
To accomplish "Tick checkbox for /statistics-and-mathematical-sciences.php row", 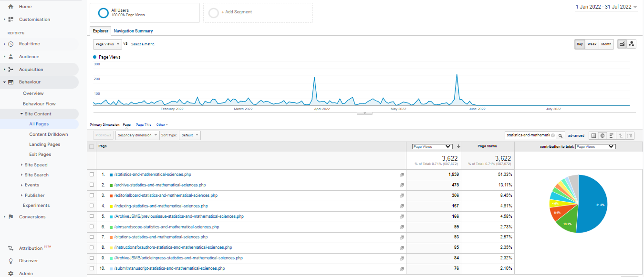I will coord(92,174).
